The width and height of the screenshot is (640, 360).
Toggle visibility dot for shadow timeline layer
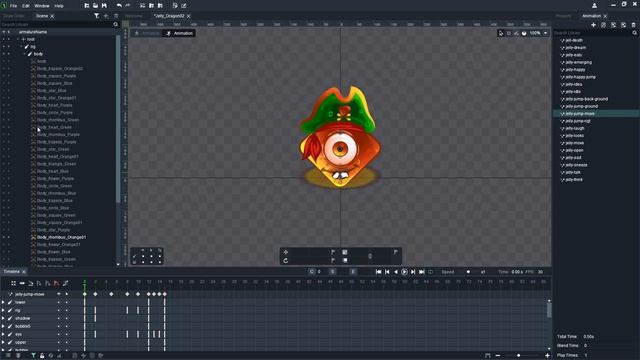coord(58,318)
